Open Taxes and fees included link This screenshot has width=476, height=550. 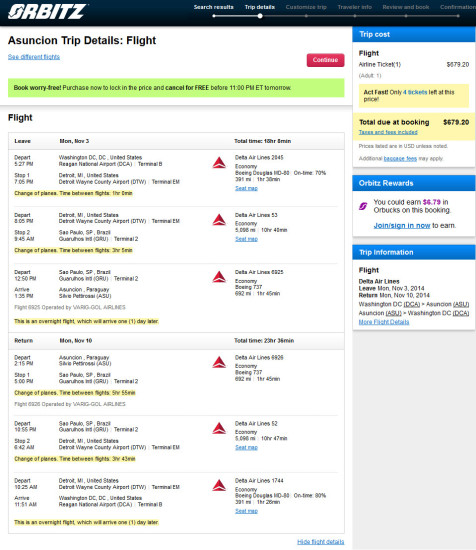388,132
